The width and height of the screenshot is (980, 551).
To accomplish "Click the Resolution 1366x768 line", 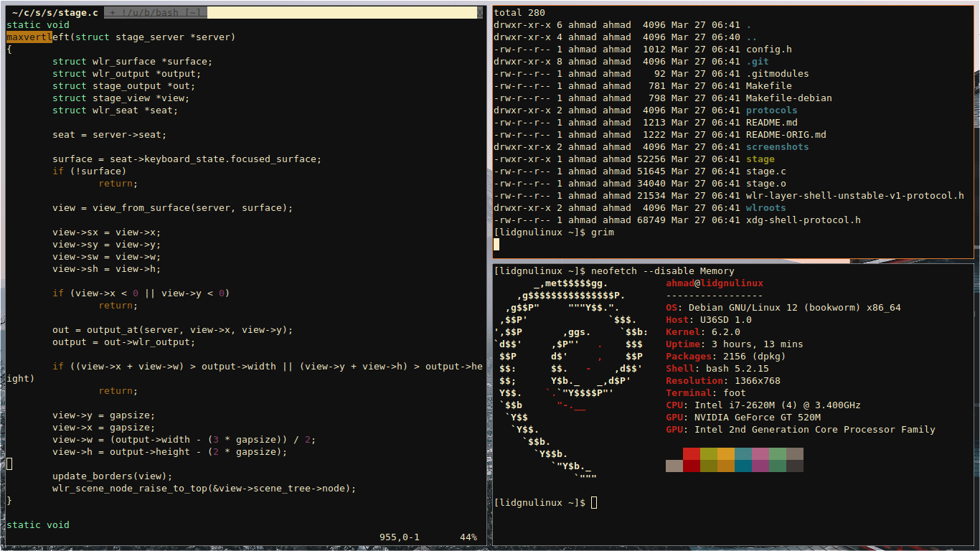I will pos(723,380).
